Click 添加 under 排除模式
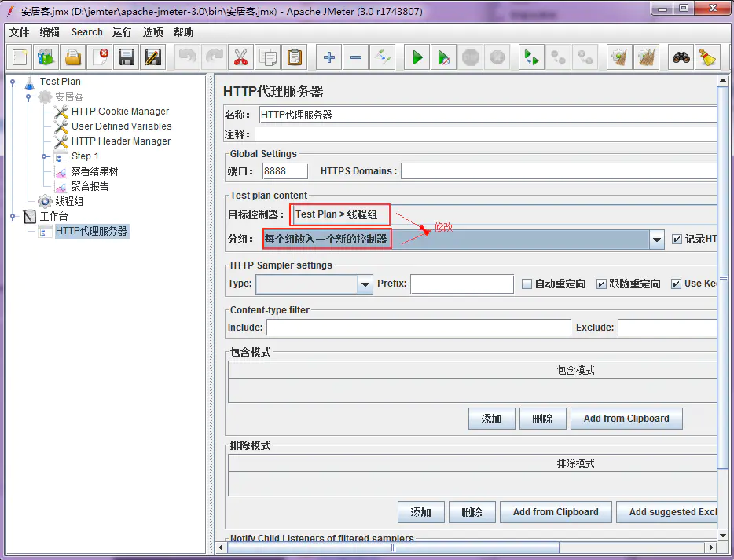 pyautogui.click(x=421, y=512)
